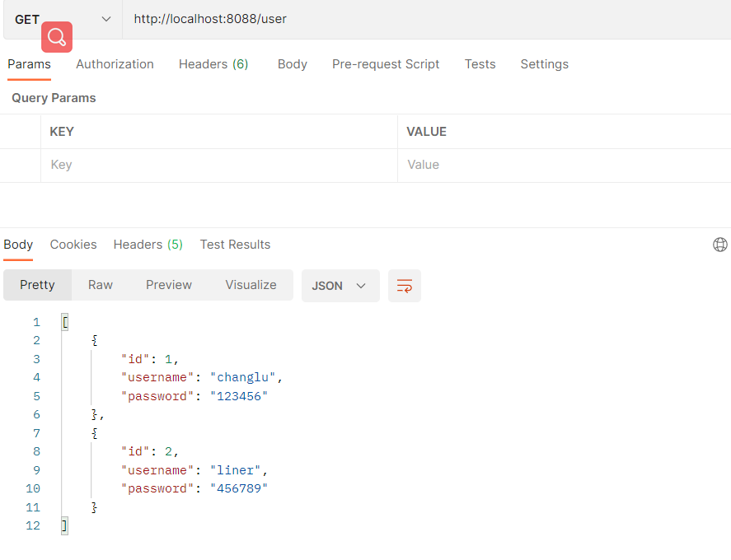Click the "liner" username value
This screenshot has width=731, height=560.
(x=236, y=470)
